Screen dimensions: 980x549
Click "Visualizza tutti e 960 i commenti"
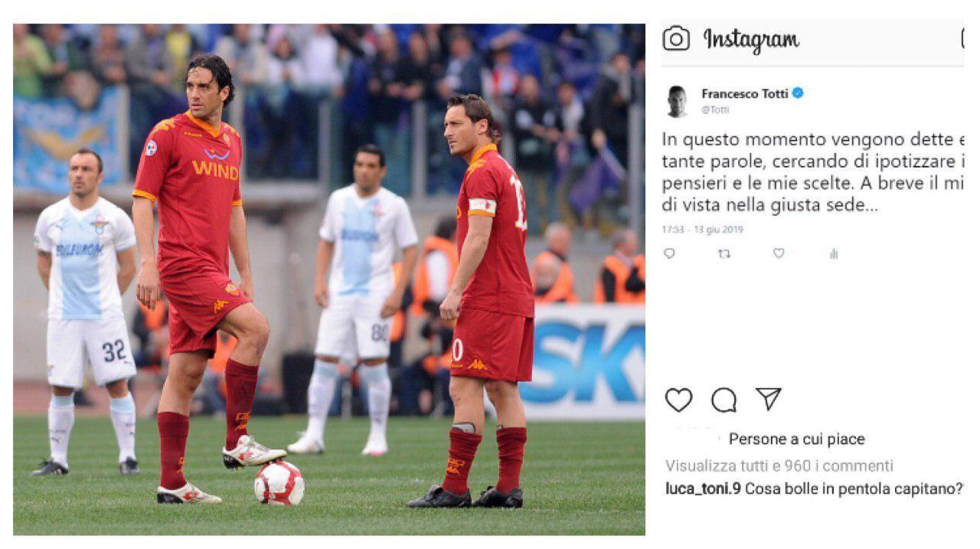[x=779, y=466]
